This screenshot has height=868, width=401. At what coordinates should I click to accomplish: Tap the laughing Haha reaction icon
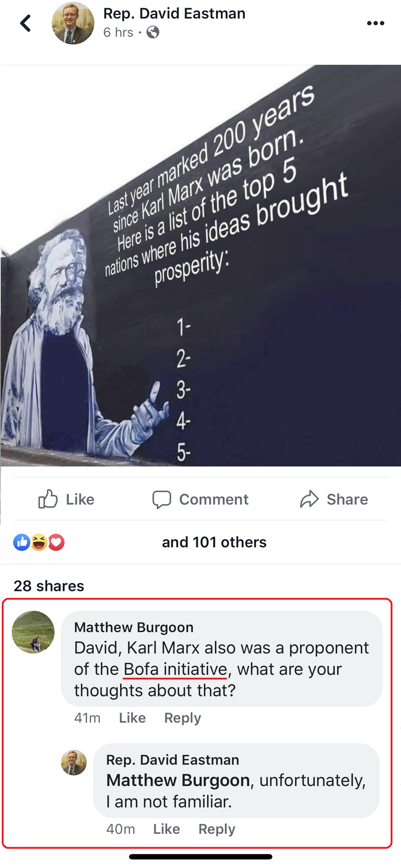click(x=39, y=542)
